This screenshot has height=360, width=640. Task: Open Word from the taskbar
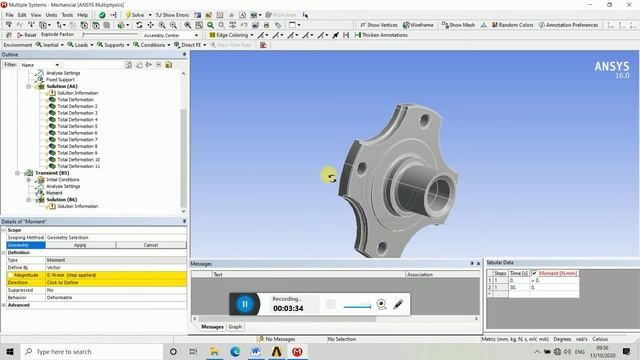coord(256,351)
